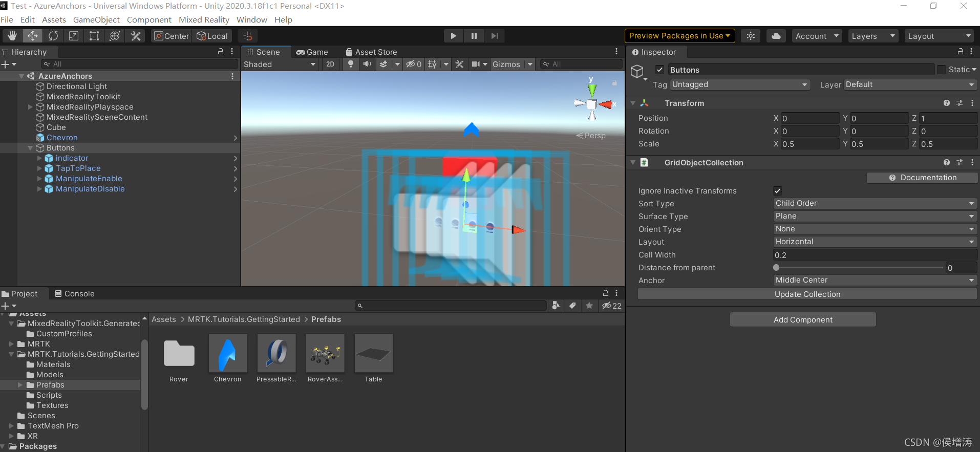This screenshot has height=452, width=980.
Task: Switch to the Console tab
Action: pos(75,293)
